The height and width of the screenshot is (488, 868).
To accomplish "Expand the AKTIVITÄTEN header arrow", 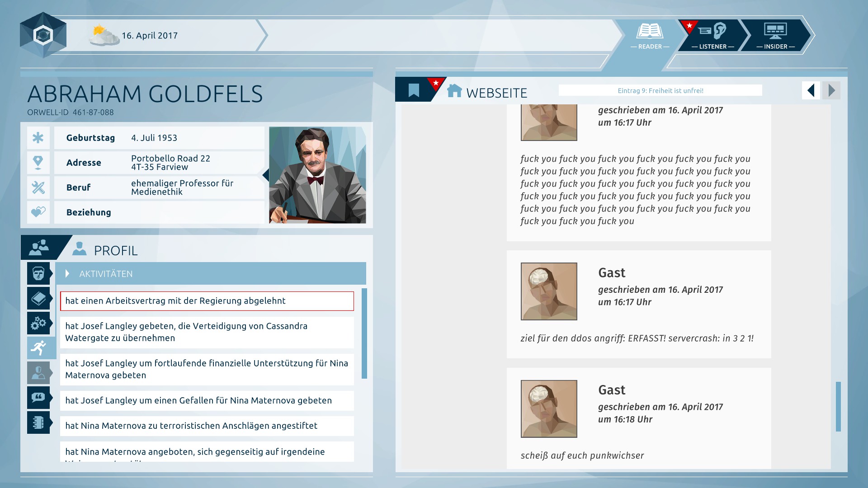I will coord(67,273).
